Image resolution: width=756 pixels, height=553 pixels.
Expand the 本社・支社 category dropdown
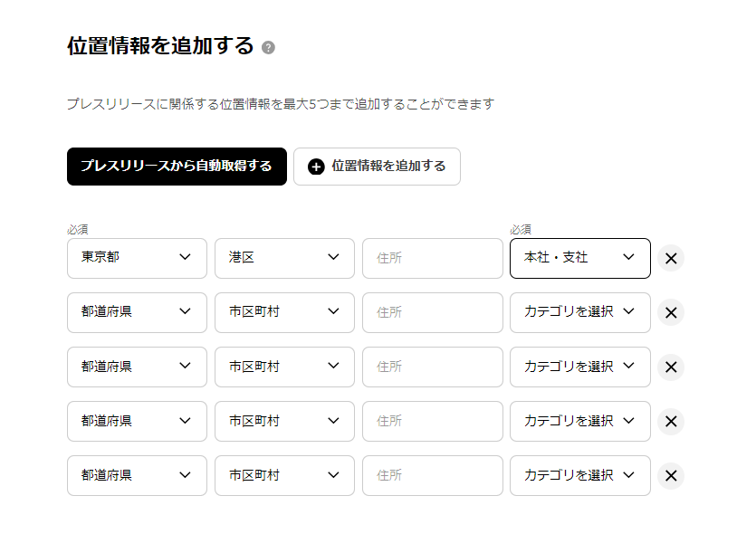coord(579,258)
